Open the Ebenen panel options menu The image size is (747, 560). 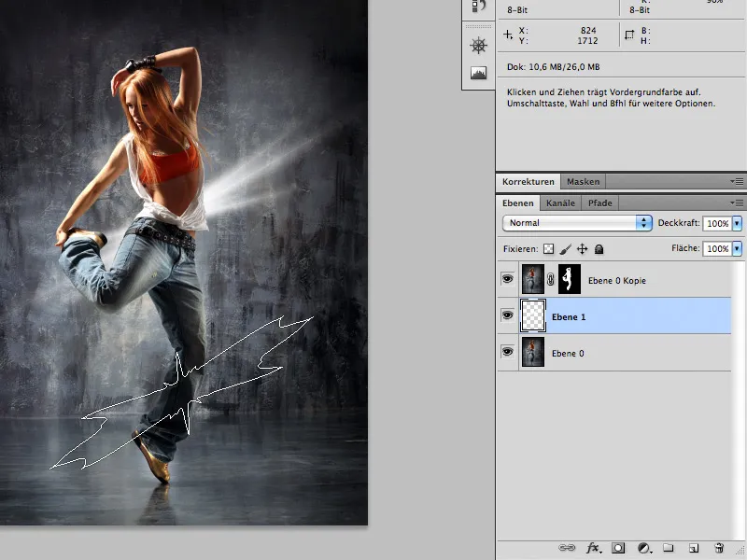[737, 203]
